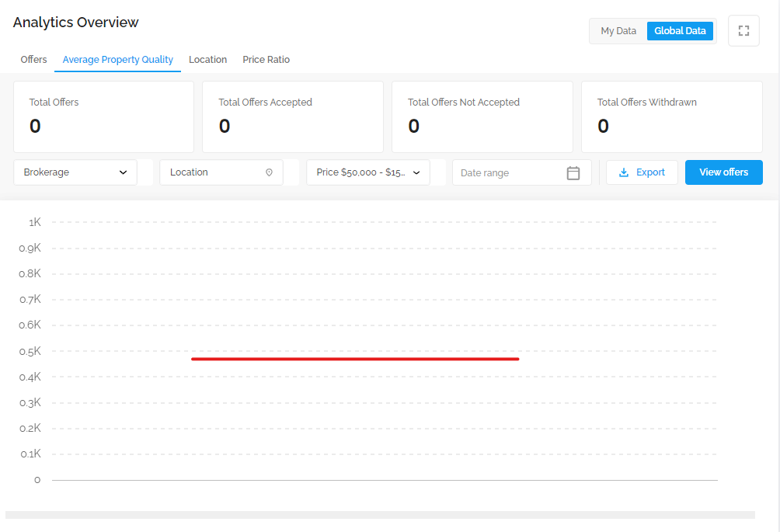Open the Brokerage dropdown

(x=75, y=172)
